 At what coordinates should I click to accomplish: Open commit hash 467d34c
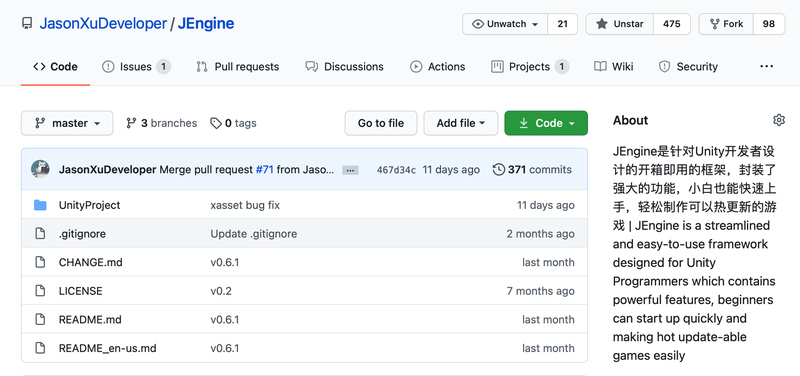tap(396, 170)
